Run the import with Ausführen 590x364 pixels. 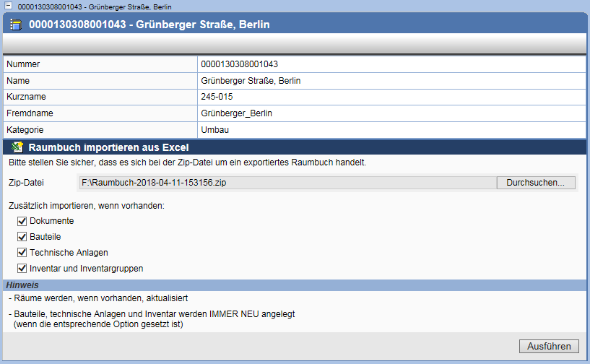click(549, 347)
